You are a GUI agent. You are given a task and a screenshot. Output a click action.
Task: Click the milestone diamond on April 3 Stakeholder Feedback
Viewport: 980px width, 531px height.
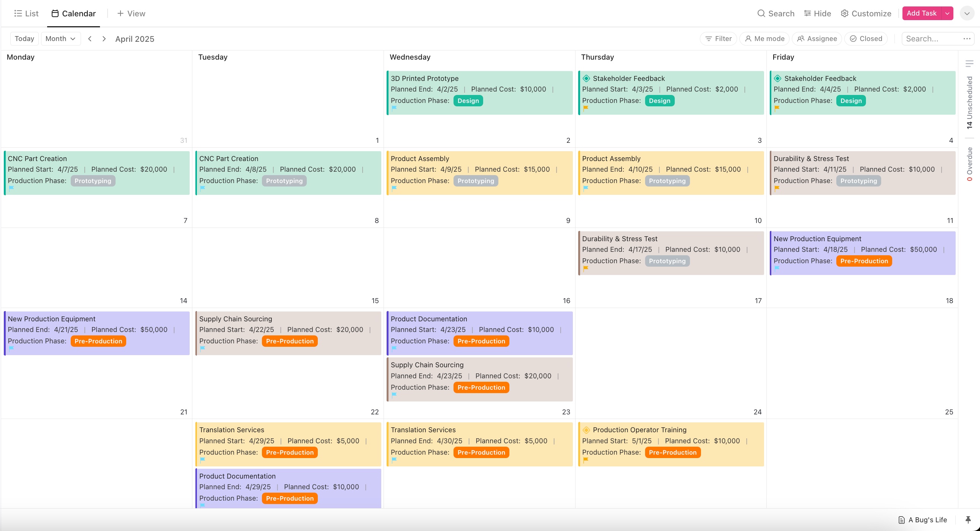click(586, 78)
